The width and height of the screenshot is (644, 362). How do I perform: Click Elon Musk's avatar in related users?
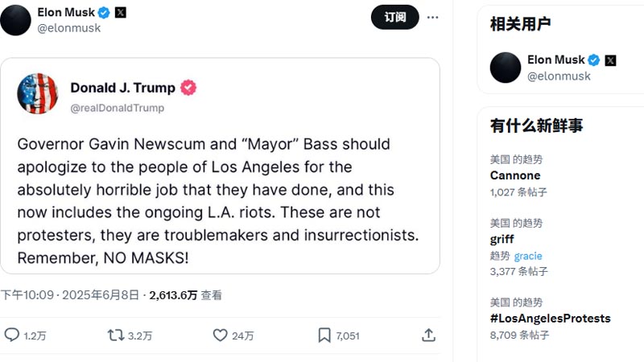pyautogui.click(x=506, y=68)
